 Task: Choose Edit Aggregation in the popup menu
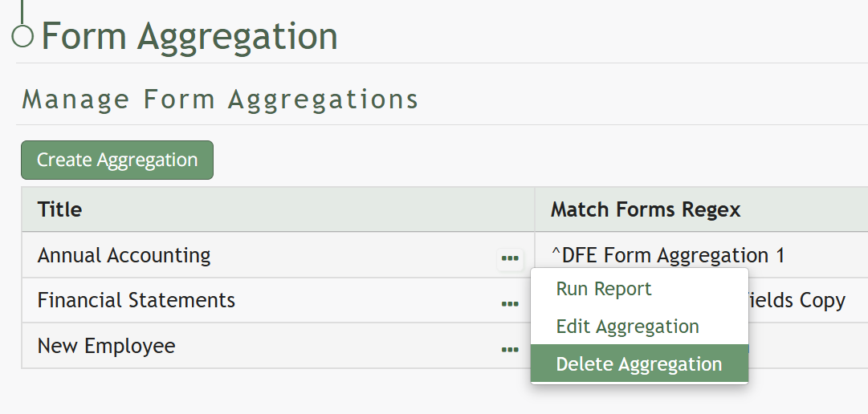[x=627, y=327]
